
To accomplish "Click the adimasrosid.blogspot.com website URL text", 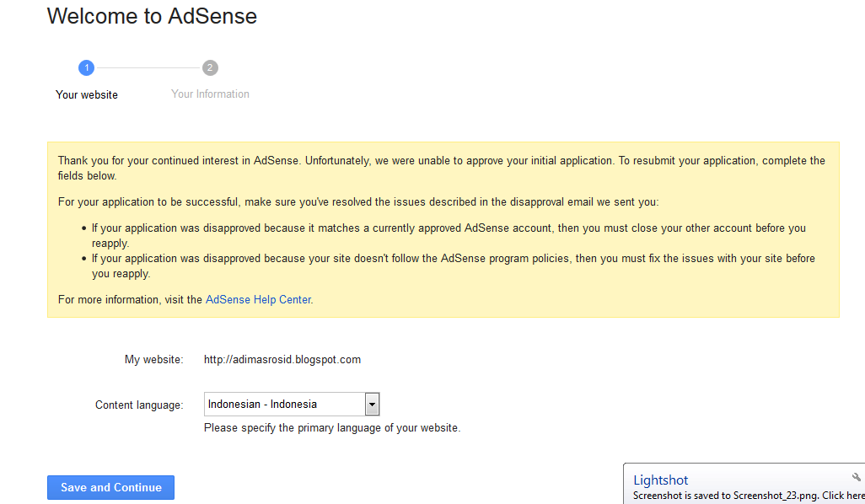I will (282, 359).
